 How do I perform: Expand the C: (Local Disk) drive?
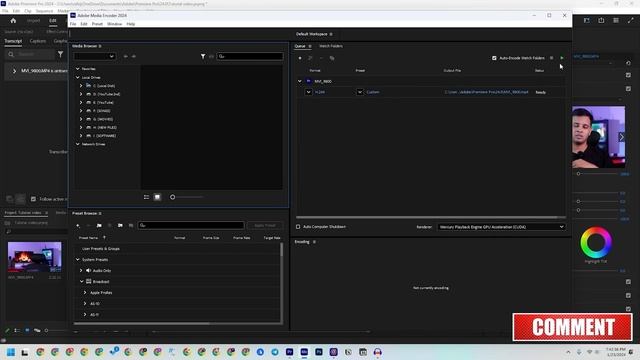[x=81, y=86]
